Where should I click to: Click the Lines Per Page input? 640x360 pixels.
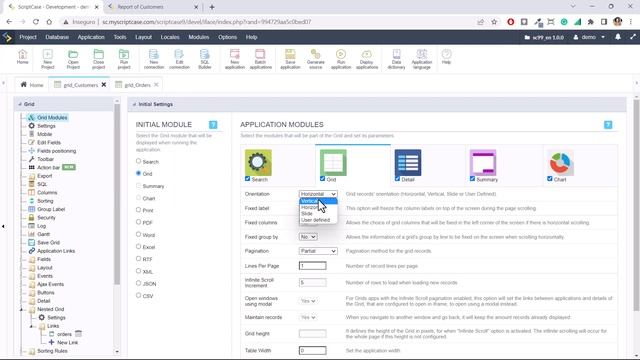312,266
